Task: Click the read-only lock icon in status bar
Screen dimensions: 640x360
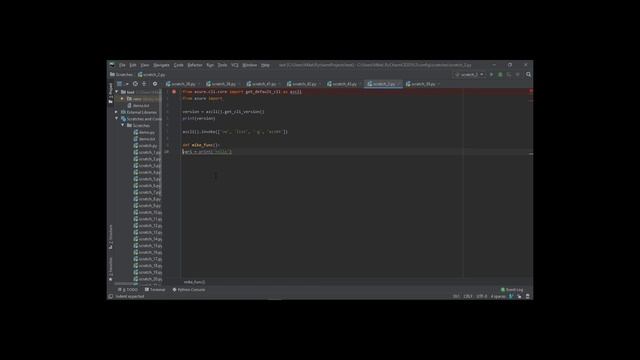Action: (519, 296)
